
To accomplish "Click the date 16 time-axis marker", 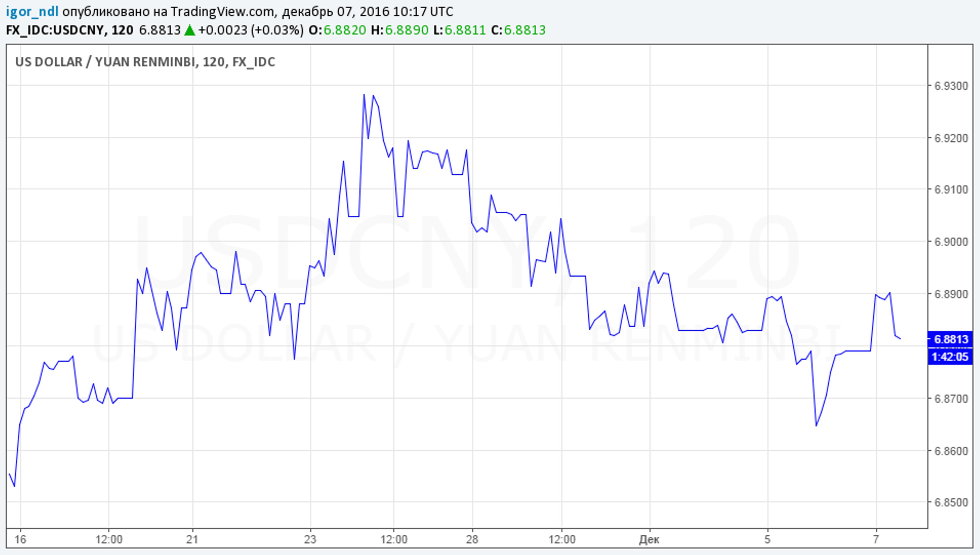I will point(20,540).
